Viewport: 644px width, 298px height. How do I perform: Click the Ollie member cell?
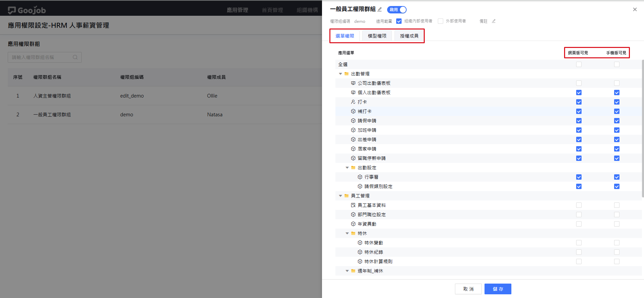click(x=212, y=96)
